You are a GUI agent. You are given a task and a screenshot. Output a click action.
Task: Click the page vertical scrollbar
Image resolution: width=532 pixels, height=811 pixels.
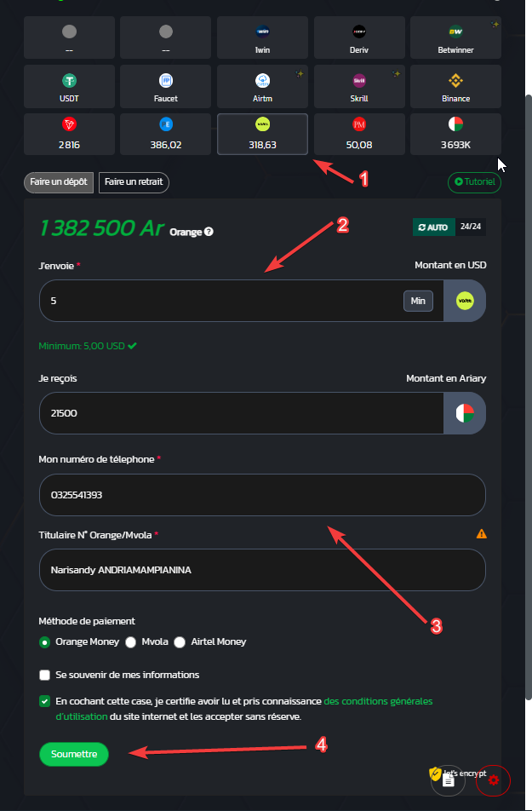[529, 397]
